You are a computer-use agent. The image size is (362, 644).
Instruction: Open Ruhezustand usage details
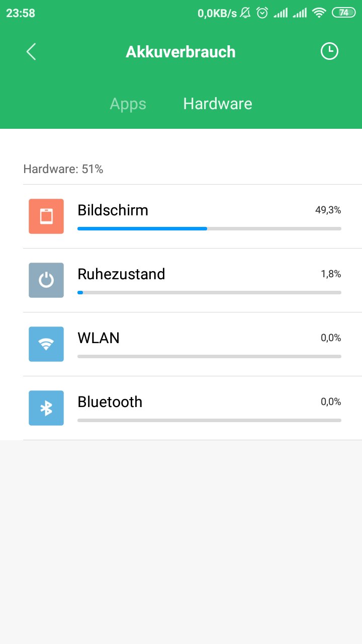point(121,274)
